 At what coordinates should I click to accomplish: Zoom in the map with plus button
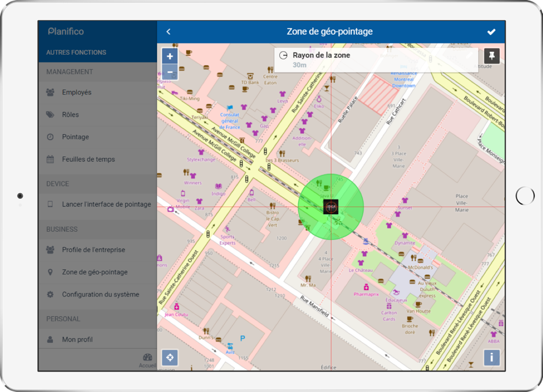click(170, 56)
